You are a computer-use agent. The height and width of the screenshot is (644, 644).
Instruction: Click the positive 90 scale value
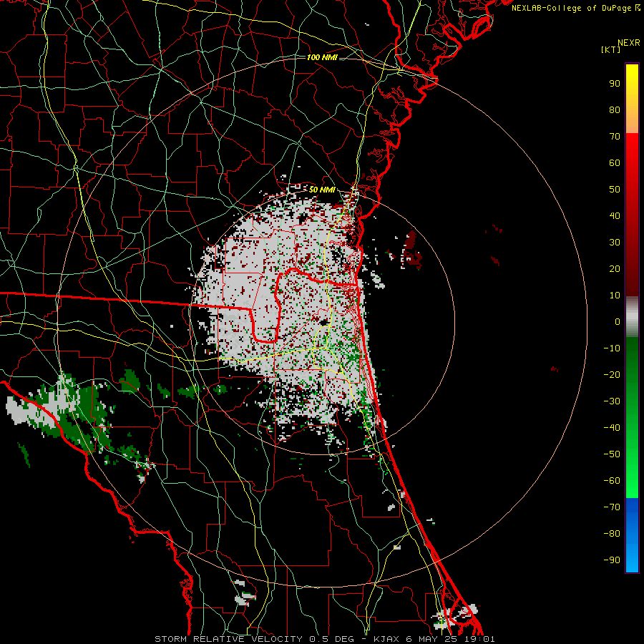click(x=615, y=84)
